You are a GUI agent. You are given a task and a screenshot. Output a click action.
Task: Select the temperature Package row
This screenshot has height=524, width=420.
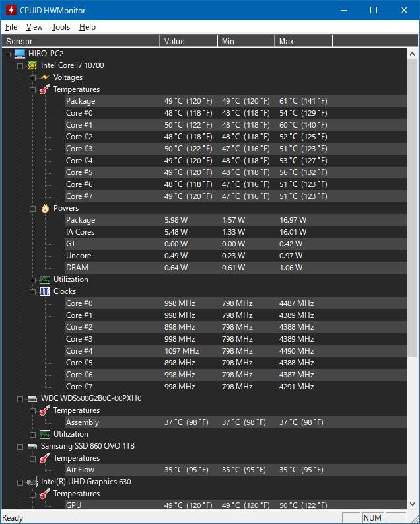click(x=235, y=101)
